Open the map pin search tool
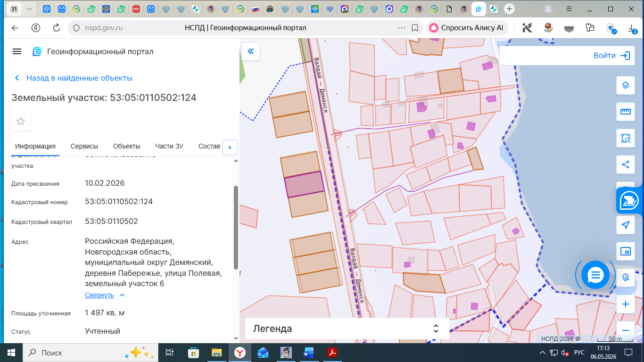 [x=626, y=278]
